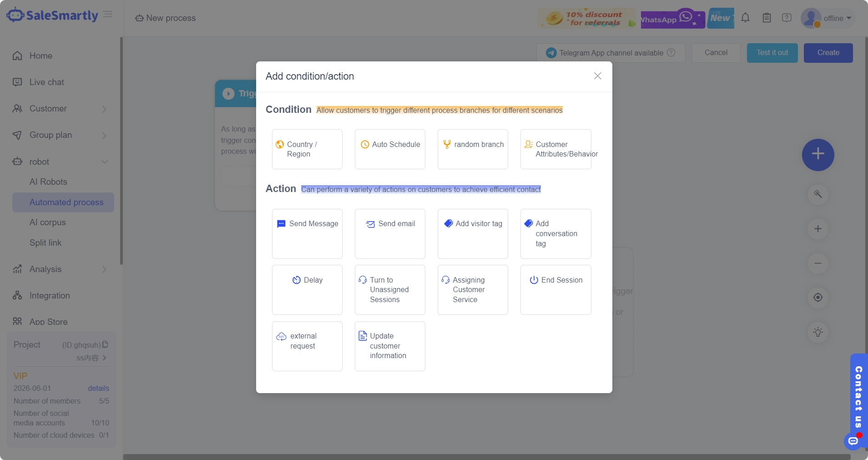Select the Country / Region condition
This screenshot has width=868, height=460.
click(x=307, y=149)
